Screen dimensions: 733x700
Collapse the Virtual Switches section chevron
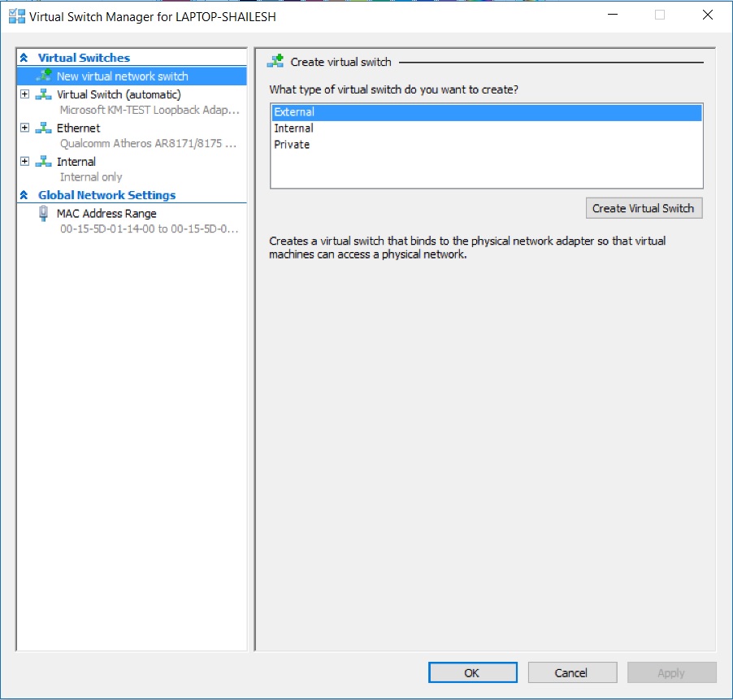coord(24,58)
